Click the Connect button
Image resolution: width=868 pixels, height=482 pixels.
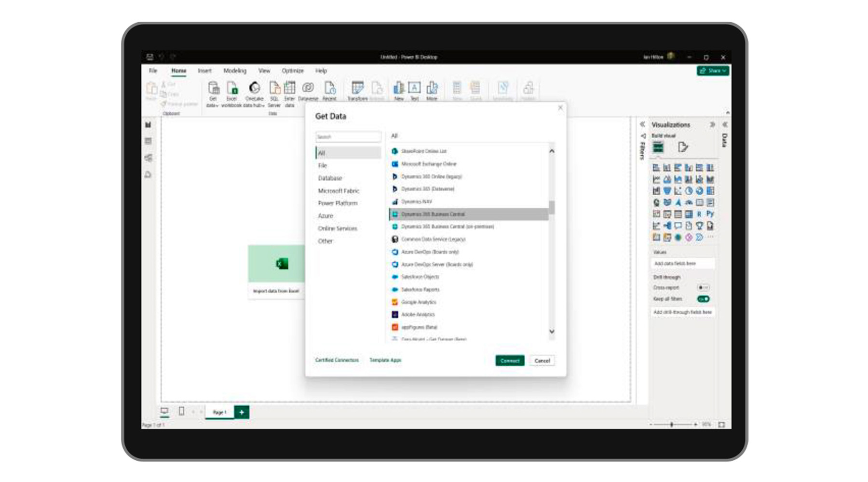pos(510,361)
